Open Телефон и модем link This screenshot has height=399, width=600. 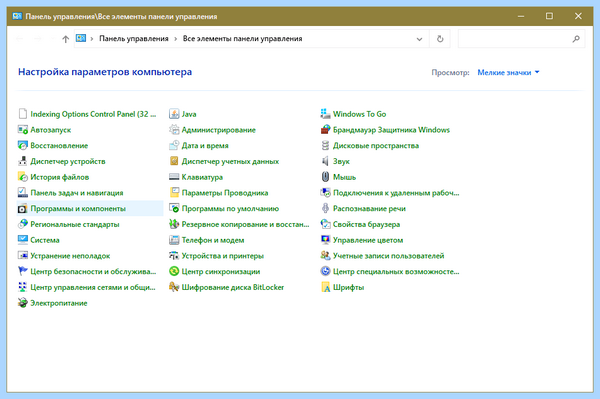pyautogui.click(x=213, y=240)
